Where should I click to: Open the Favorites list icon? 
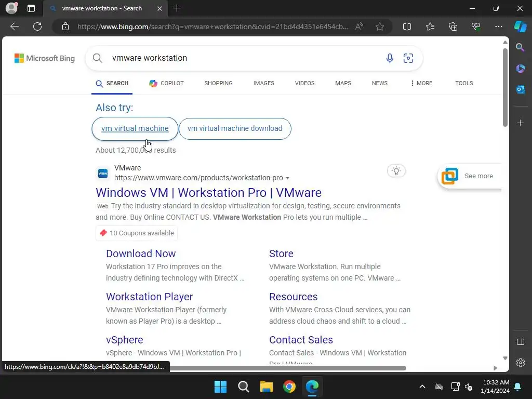(x=430, y=26)
